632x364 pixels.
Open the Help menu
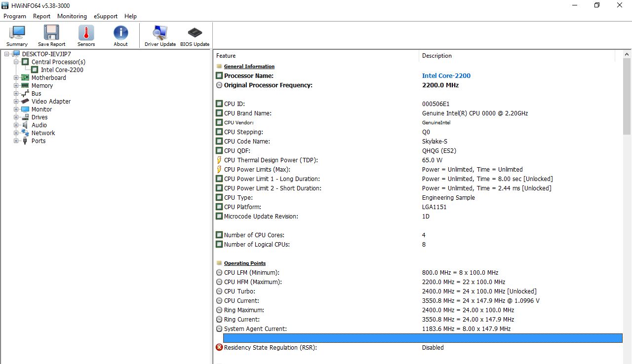130,16
